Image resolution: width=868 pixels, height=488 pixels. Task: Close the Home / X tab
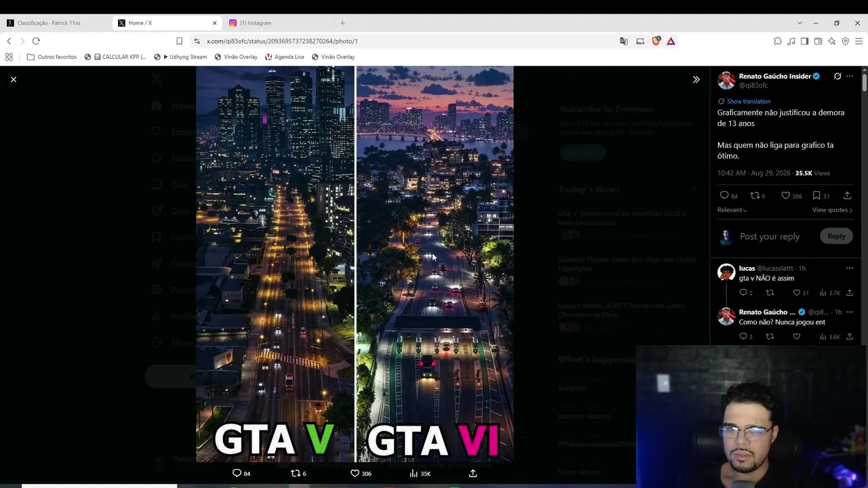pos(214,23)
